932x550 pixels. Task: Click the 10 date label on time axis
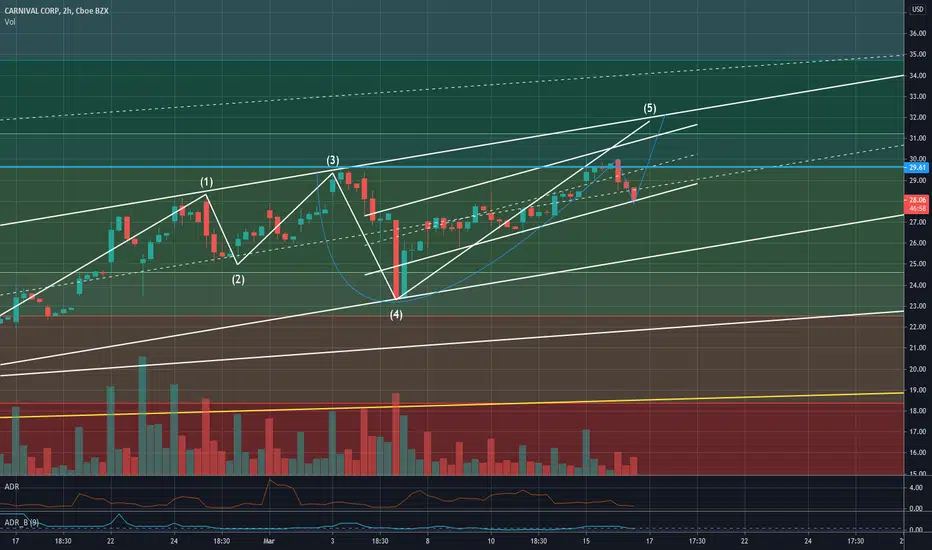pyautogui.click(x=491, y=541)
